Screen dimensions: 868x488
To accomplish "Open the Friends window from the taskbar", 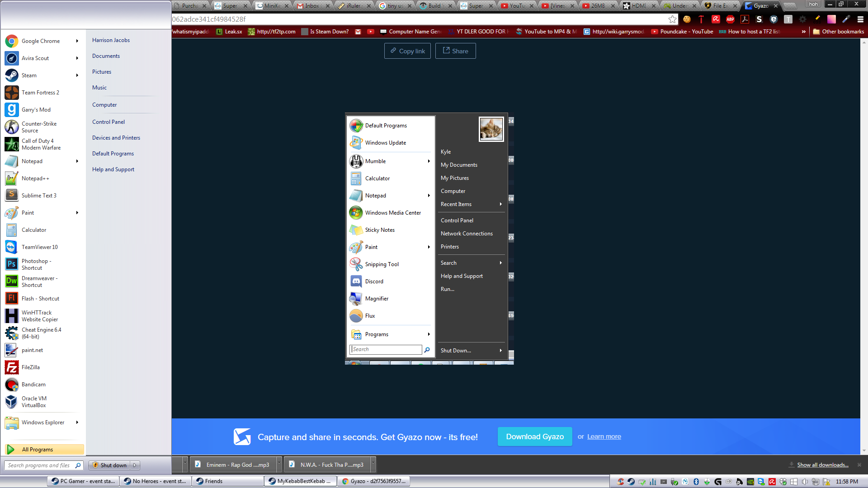I will [227, 481].
